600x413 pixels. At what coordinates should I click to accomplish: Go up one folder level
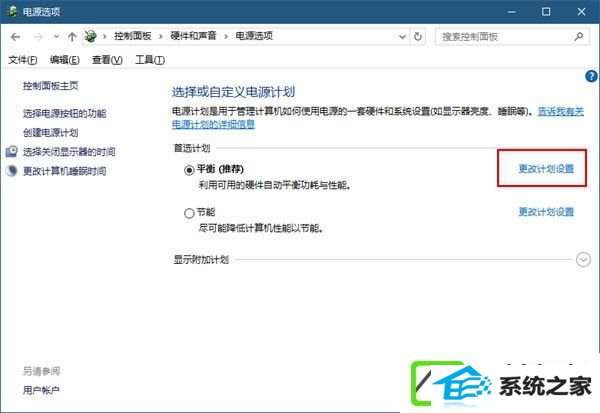tap(72, 37)
